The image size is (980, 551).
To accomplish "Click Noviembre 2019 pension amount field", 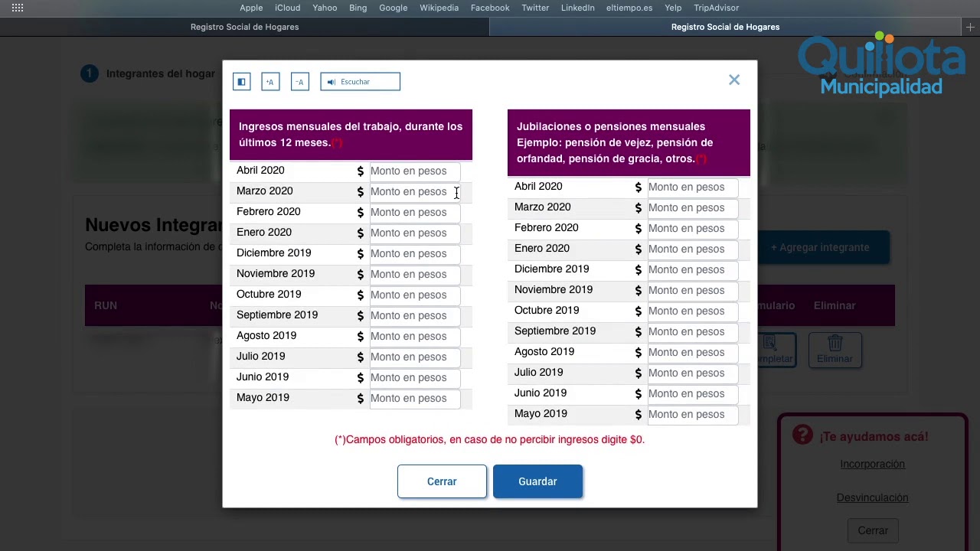I will pyautogui.click(x=692, y=290).
